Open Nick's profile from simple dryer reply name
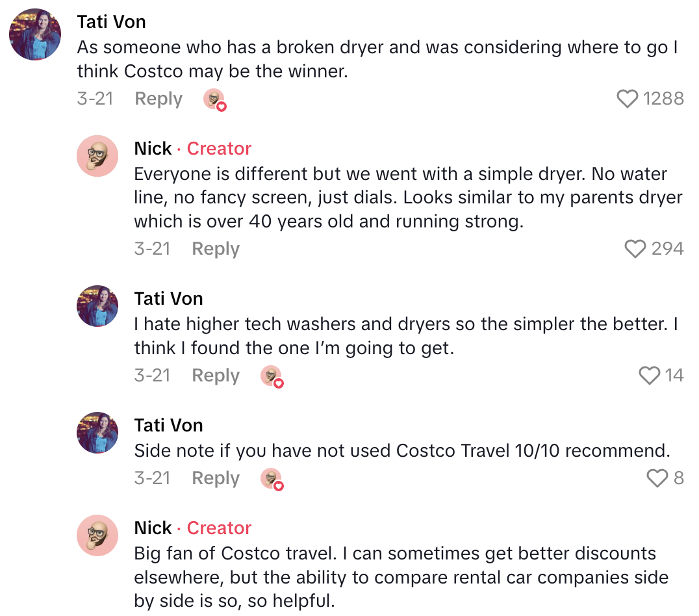The width and height of the screenshot is (699, 616). coord(153,149)
